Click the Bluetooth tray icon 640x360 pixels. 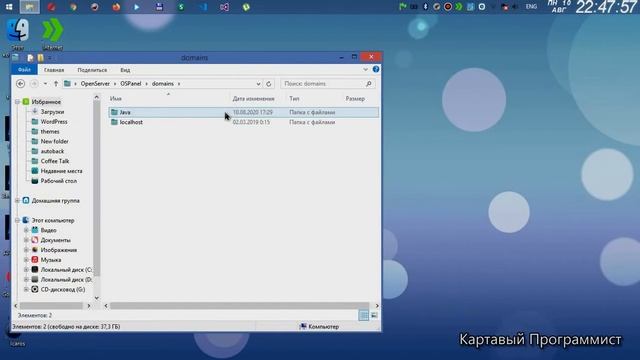pos(425,7)
